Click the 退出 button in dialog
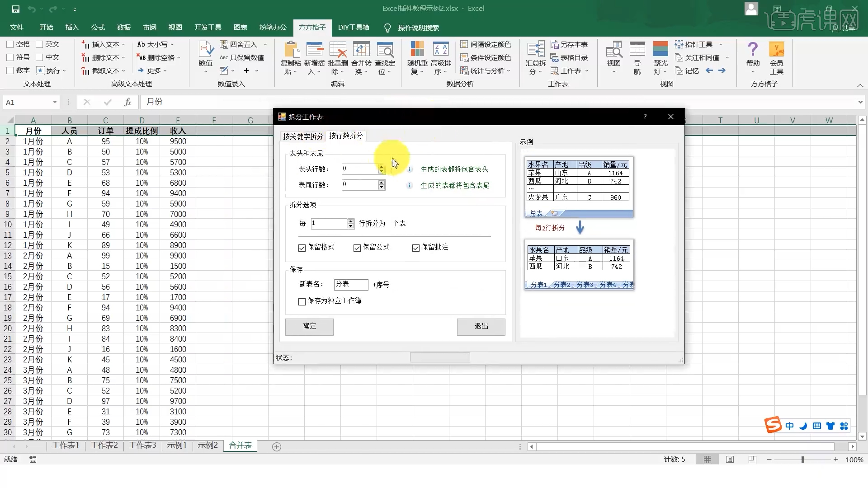 (x=481, y=326)
